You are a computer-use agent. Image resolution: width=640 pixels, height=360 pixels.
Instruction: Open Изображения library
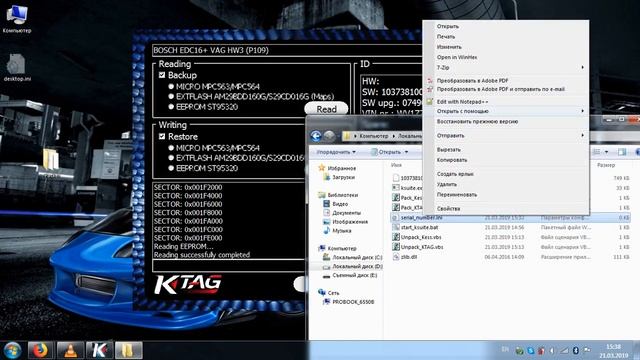pos(350,222)
